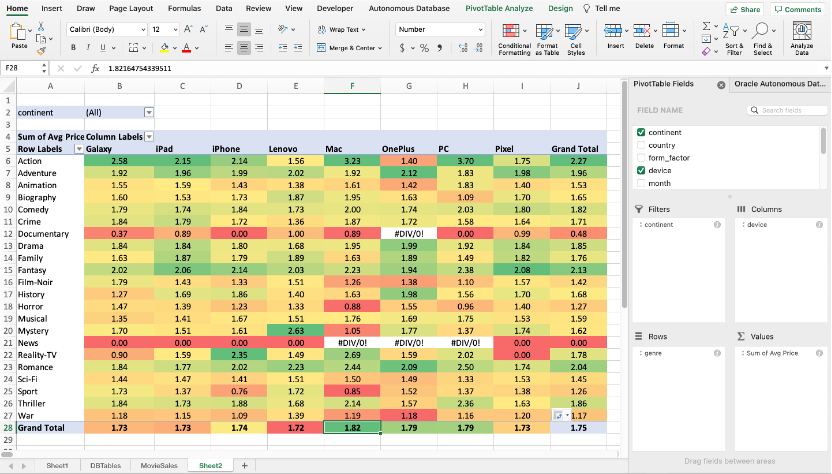The image size is (832, 474).
Task: Click the red font color swatch
Action: click(x=186, y=48)
